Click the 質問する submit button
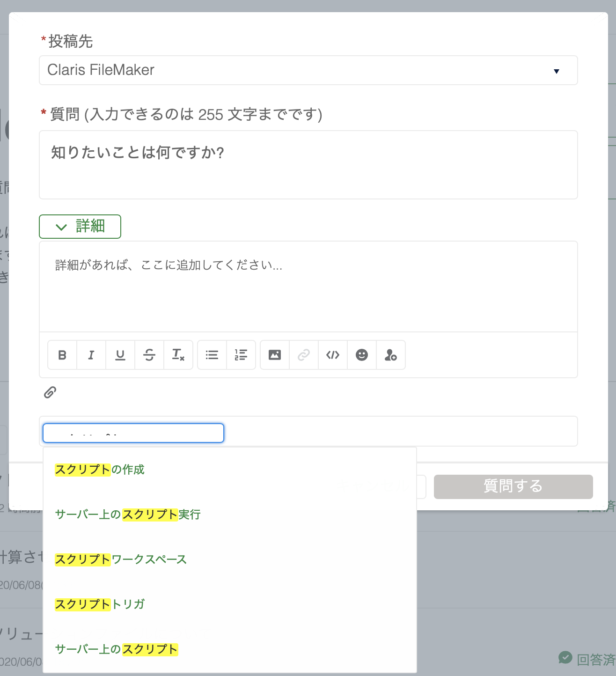This screenshot has height=676, width=616. tap(513, 486)
